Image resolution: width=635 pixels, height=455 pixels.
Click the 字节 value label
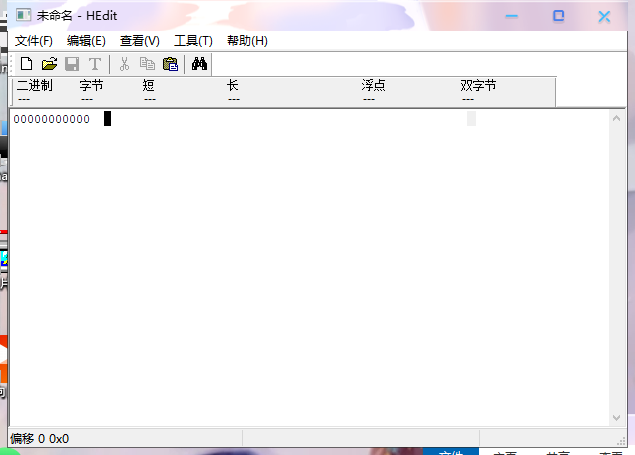[x=92, y=85]
